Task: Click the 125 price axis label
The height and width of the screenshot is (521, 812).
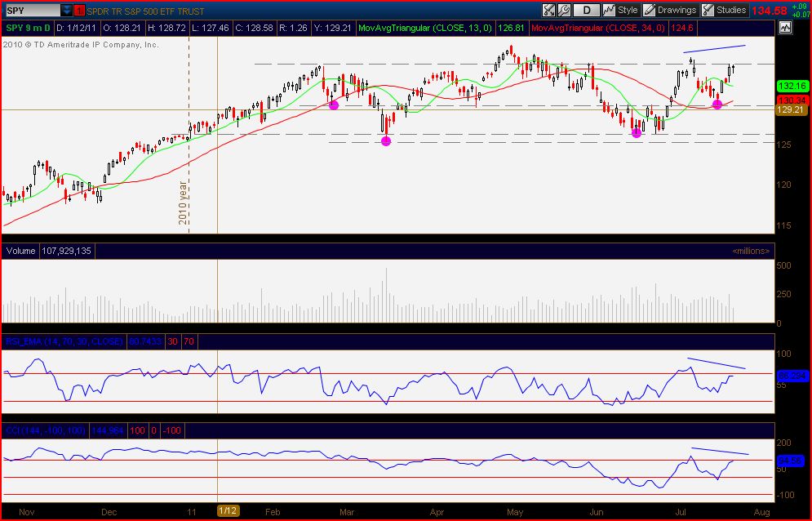Action: (x=784, y=144)
